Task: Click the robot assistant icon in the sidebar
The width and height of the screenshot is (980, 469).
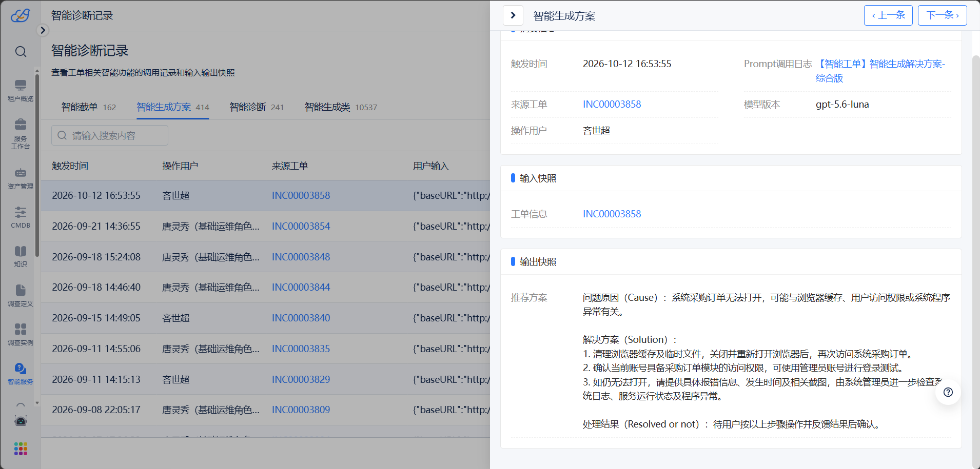Action: tap(21, 420)
